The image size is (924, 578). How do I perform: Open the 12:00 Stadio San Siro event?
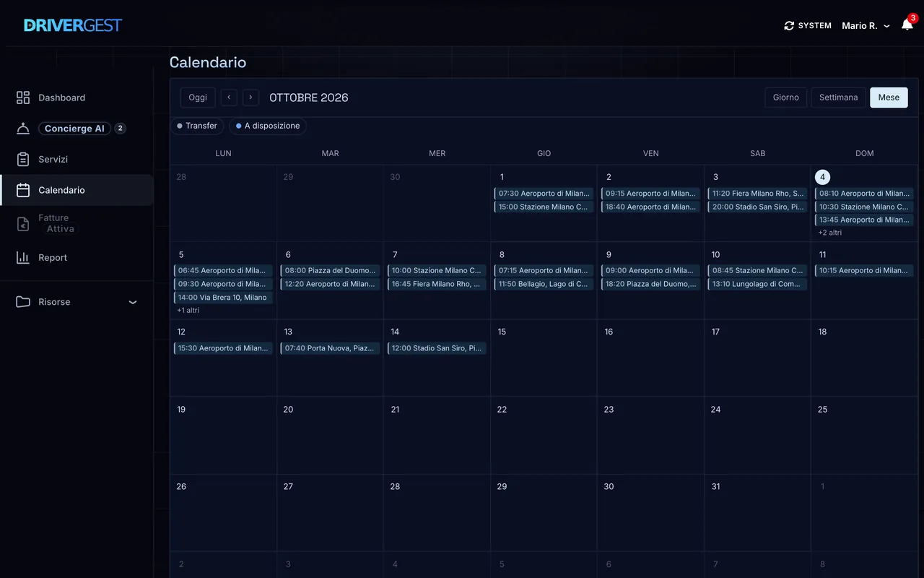pyautogui.click(x=437, y=348)
